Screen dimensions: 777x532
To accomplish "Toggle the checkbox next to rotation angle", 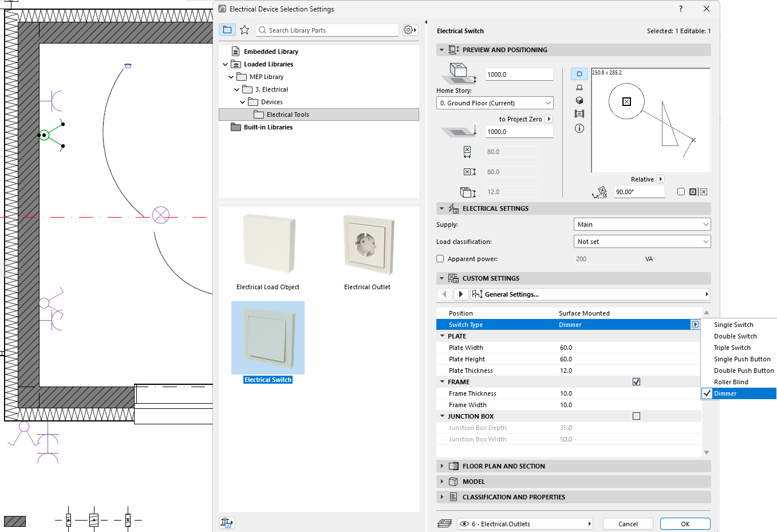I will 681,192.
